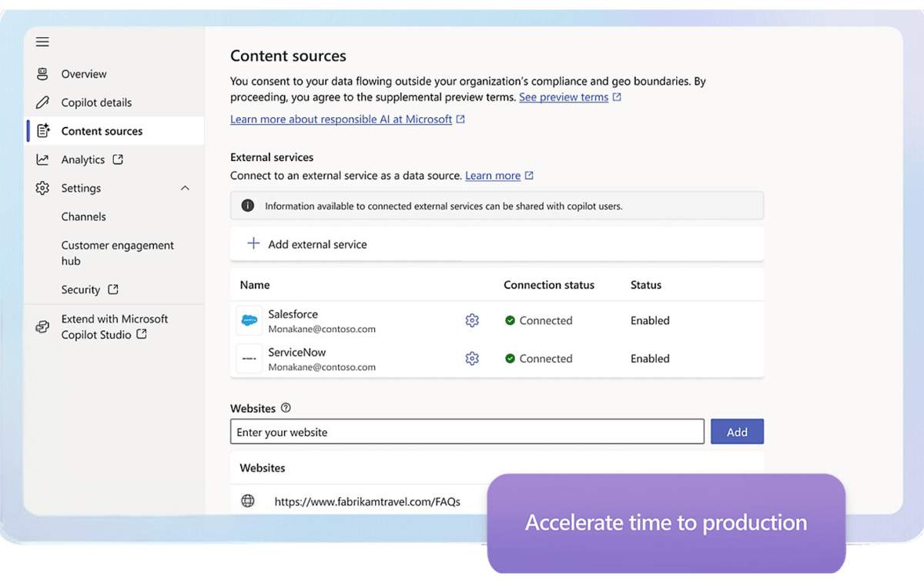Click the Settings gear icon in sidebar
924x583 pixels.
pos(42,188)
